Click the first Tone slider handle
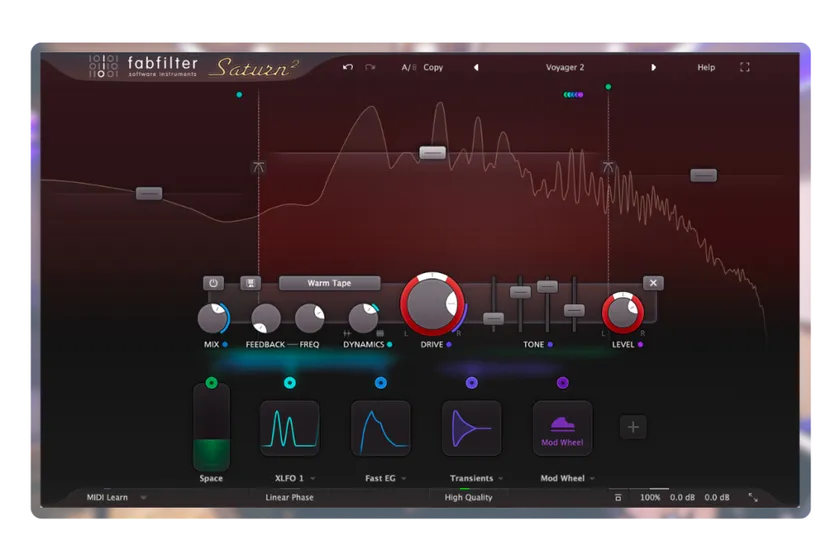Screen dimensions: 840x560 click(493, 318)
